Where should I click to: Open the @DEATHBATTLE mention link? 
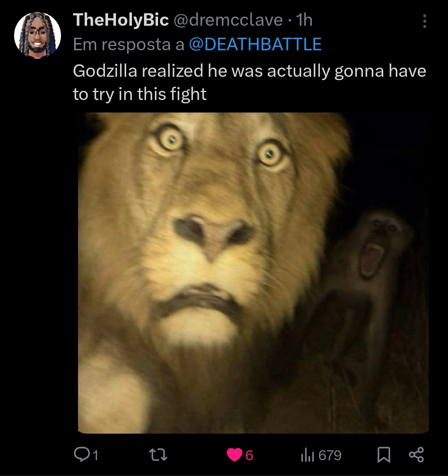pyautogui.click(x=255, y=44)
